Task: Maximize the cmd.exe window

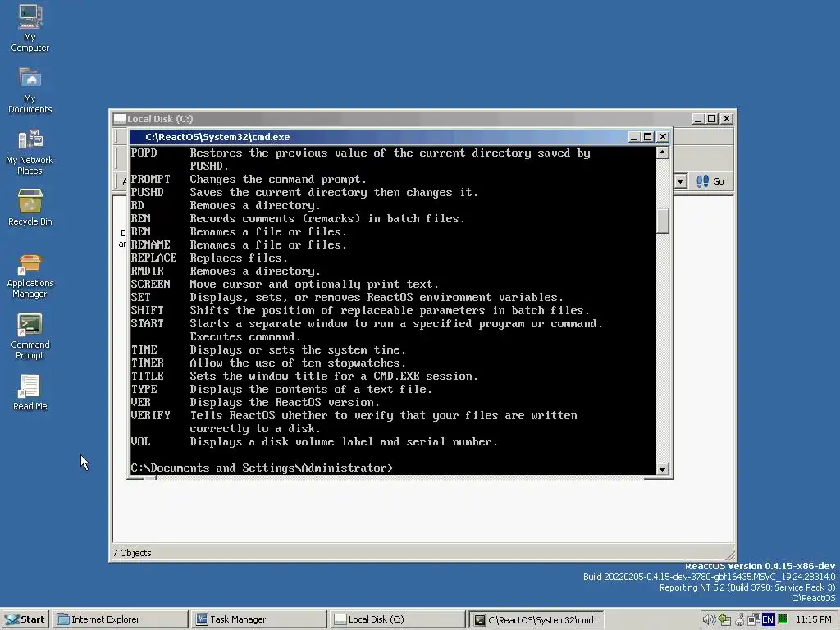Action: [648, 137]
